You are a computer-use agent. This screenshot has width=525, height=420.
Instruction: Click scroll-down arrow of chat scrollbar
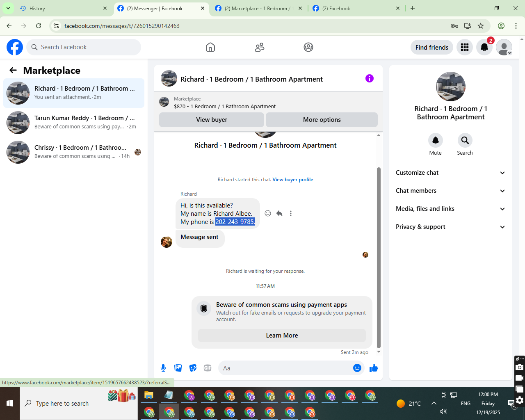(x=379, y=352)
